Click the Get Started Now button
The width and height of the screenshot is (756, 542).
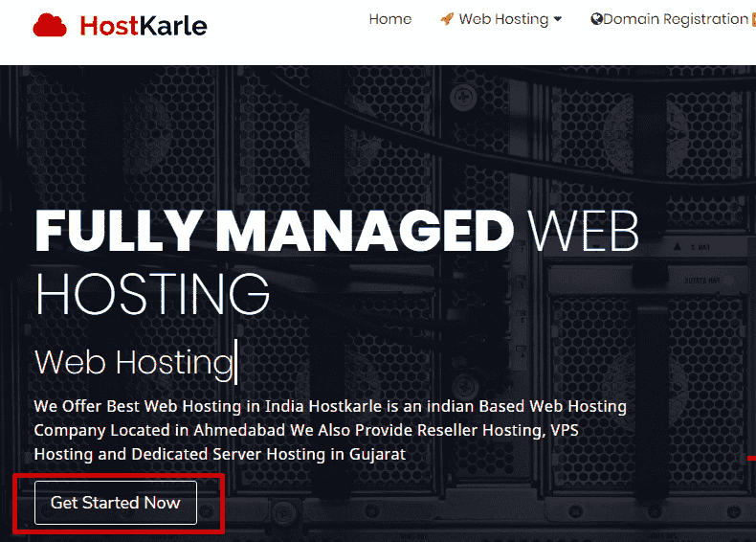click(116, 503)
